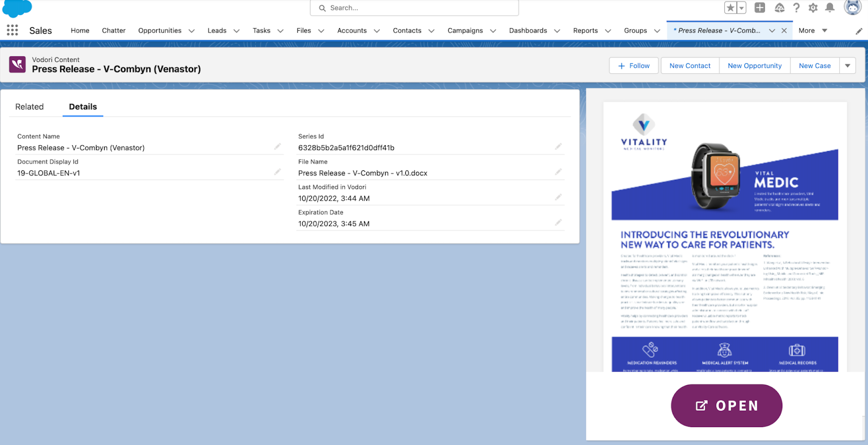The height and width of the screenshot is (445, 868).
Task: Open the Tasks tab
Action: (x=261, y=30)
